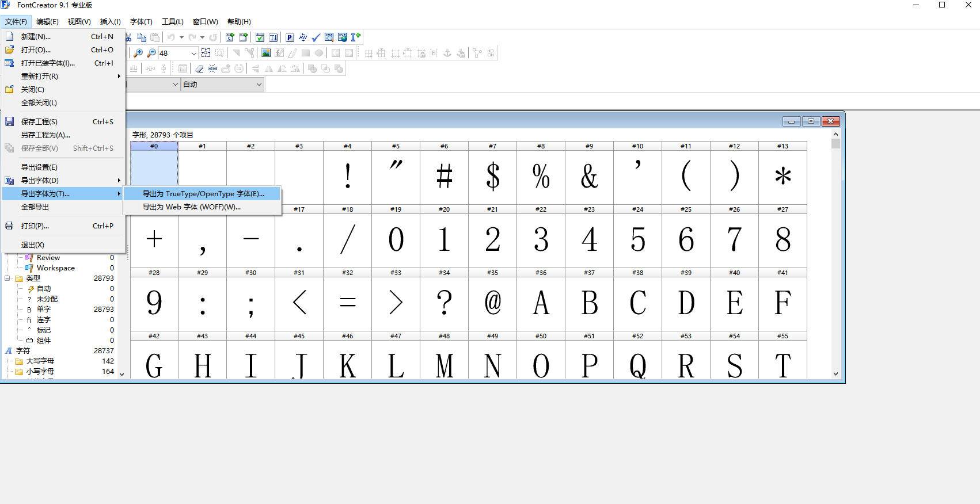The image size is (980, 504).
Task: Choose 导出为 Web 字体 (WOFF)(W)
Action: [203, 207]
